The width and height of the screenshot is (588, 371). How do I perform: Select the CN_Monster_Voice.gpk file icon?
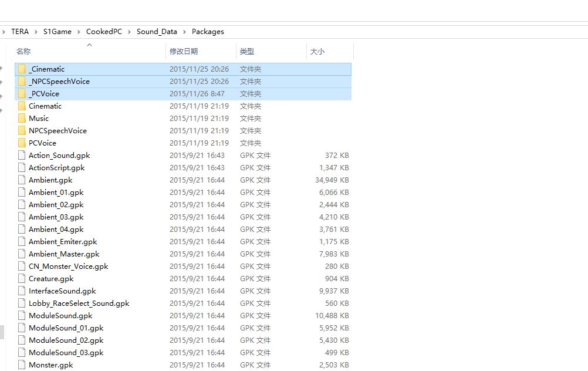point(22,267)
